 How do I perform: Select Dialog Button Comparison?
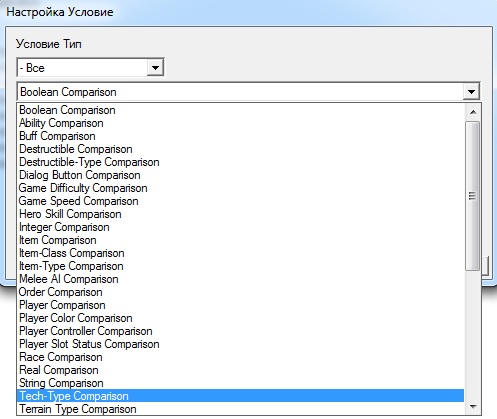click(240, 175)
